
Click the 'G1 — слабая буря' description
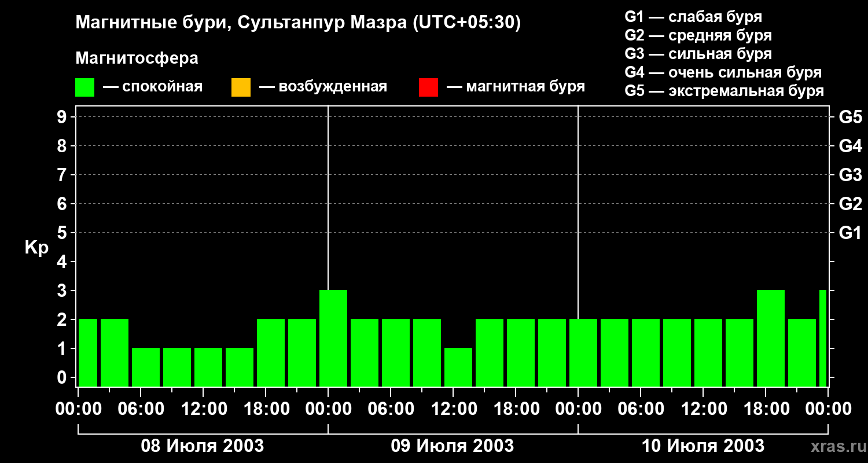point(693,17)
